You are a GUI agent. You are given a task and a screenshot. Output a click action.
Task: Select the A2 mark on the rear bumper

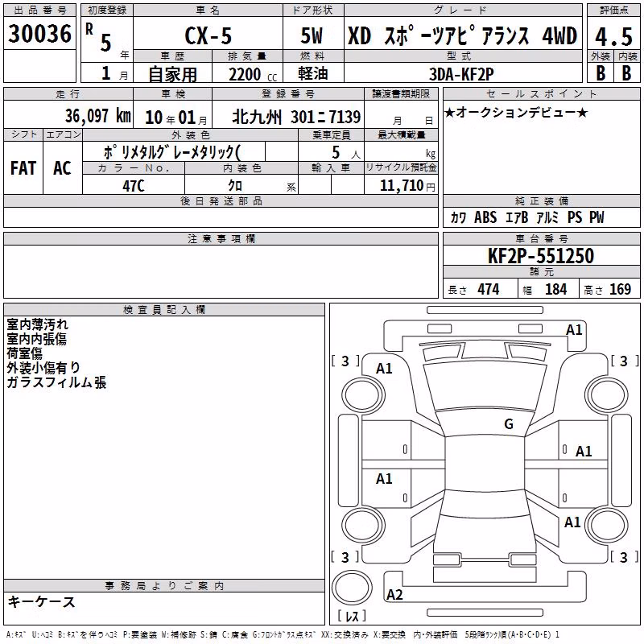[x=394, y=594]
